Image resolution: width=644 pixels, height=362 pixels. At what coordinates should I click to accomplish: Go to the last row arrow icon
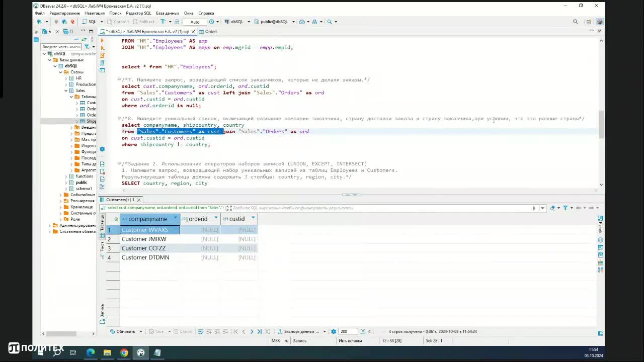click(x=259, y=331)
